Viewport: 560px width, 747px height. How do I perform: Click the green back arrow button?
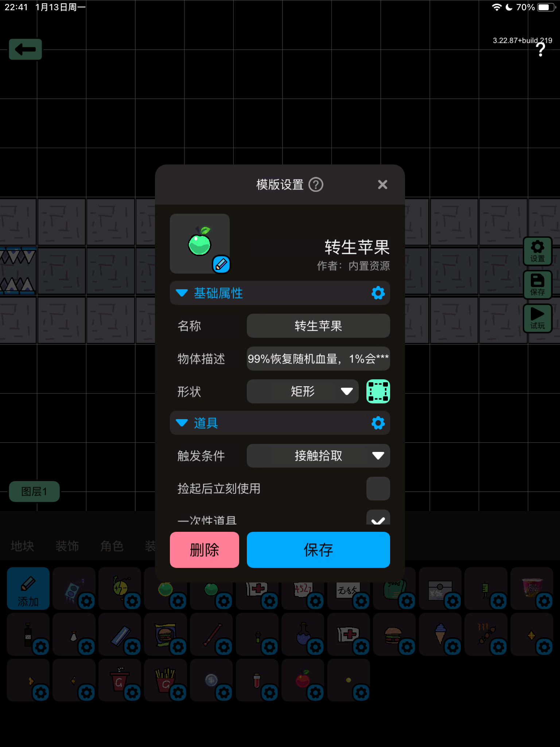coord(25,49)
